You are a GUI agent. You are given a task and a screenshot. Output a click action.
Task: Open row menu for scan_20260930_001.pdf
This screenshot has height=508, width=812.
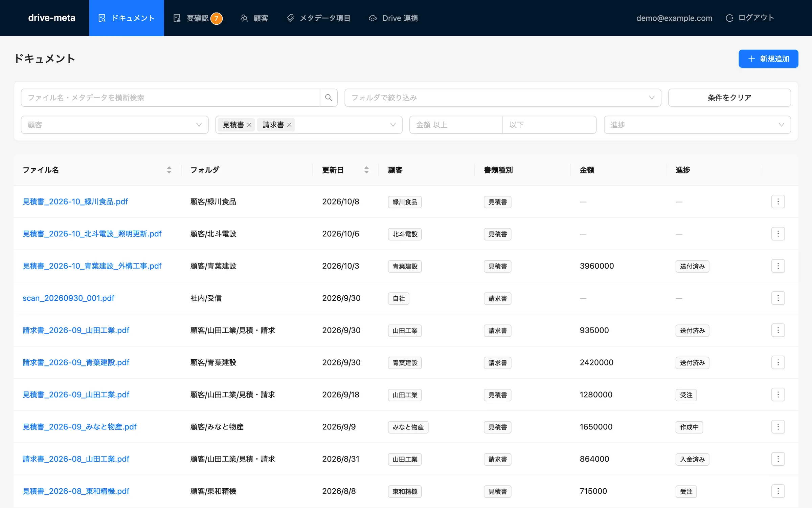[778, 298]
